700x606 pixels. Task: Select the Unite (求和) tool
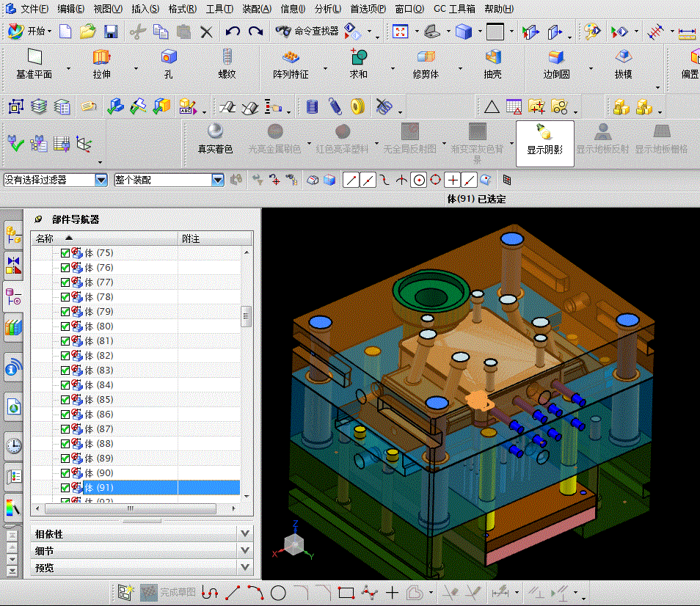click(359, 64)
